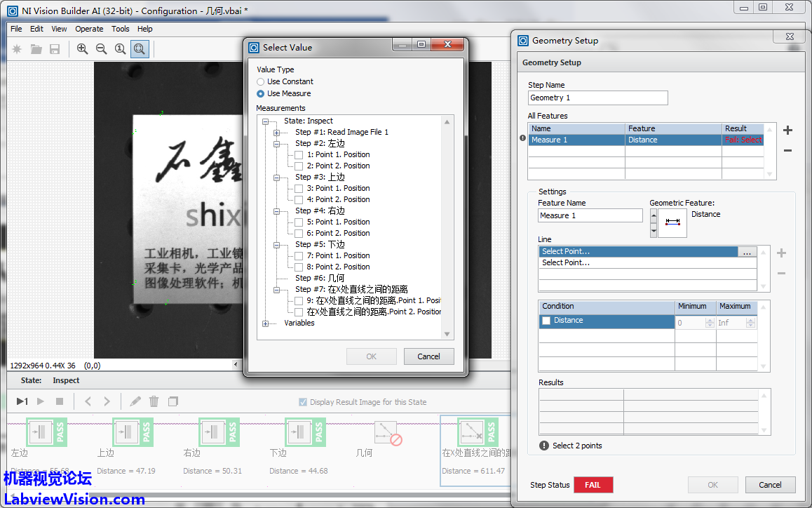This screenshot has width=812, height=508.
Task: Click the Step Name input field
Action: click(597, 98)
